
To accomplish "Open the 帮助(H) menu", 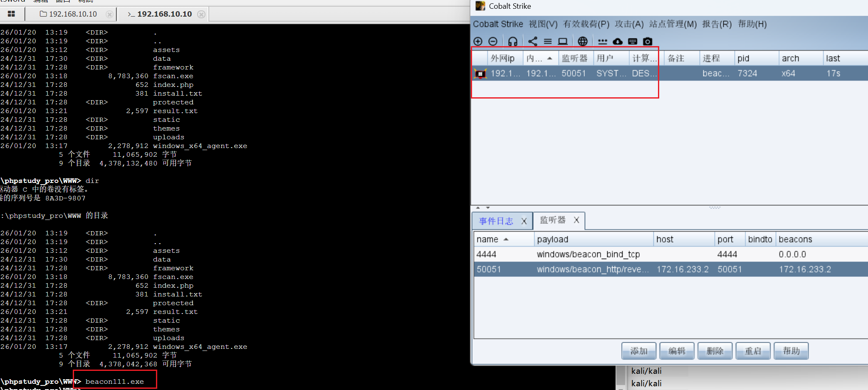I will (752, 24).
